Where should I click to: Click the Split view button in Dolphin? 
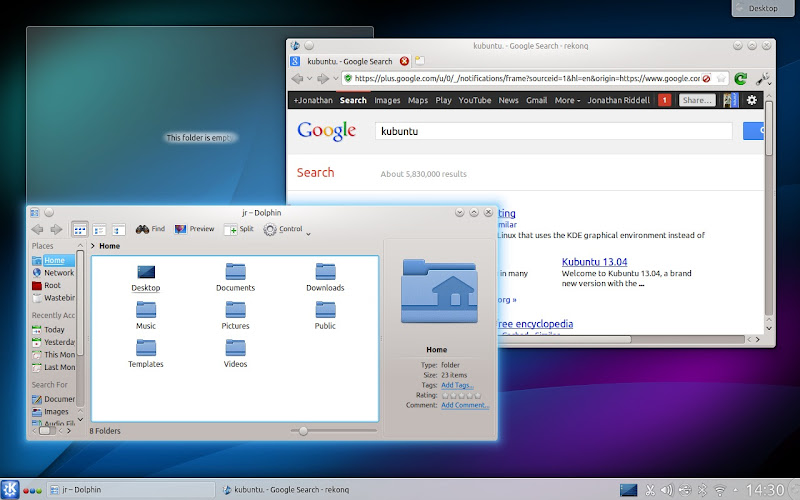coord(231,229)
